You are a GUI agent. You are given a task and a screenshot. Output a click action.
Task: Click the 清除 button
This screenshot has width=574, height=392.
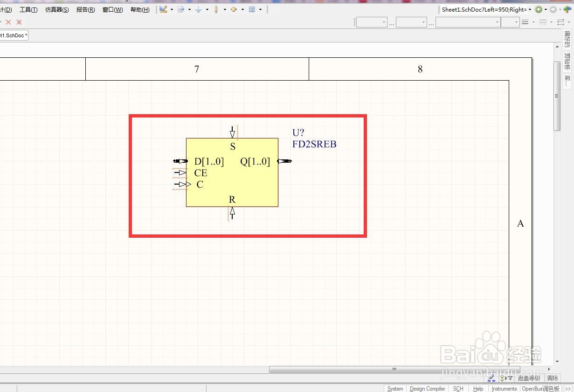click(552, 378)
